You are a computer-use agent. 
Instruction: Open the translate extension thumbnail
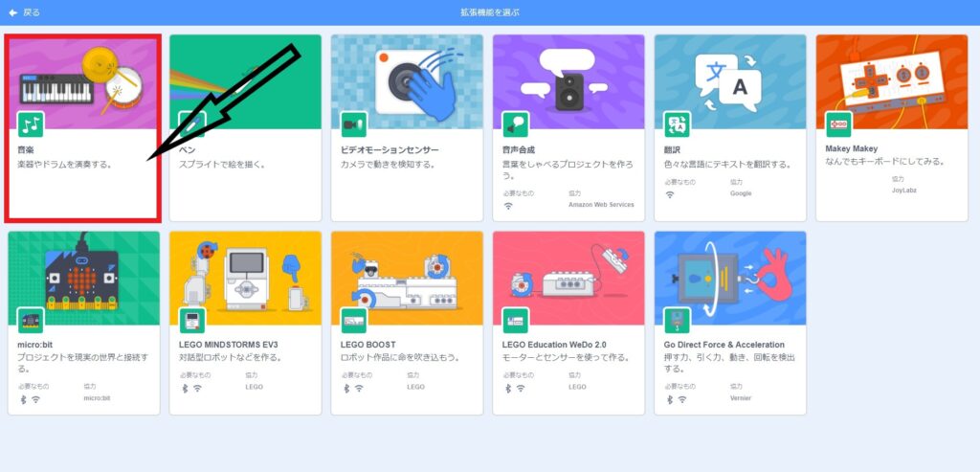[730, 82]
